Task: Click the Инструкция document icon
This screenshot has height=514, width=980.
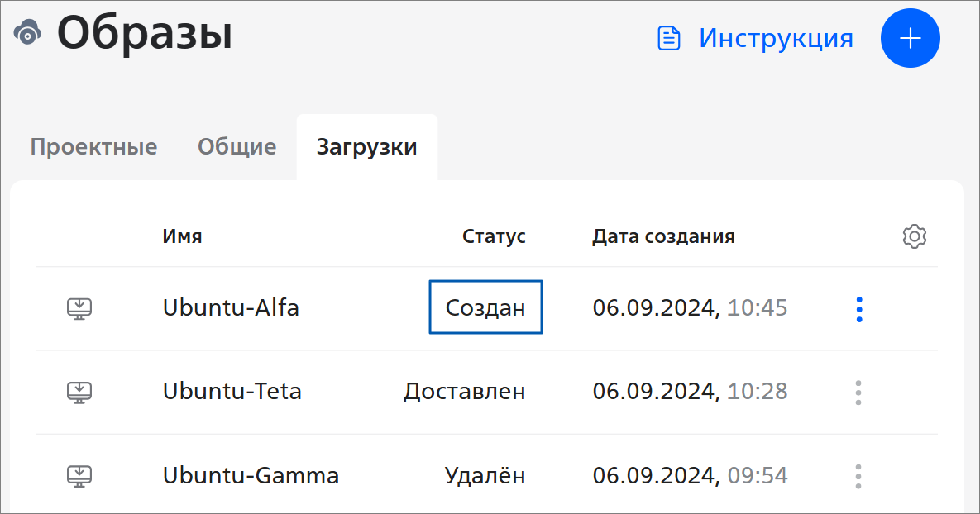Action: [x=668, y=38]
